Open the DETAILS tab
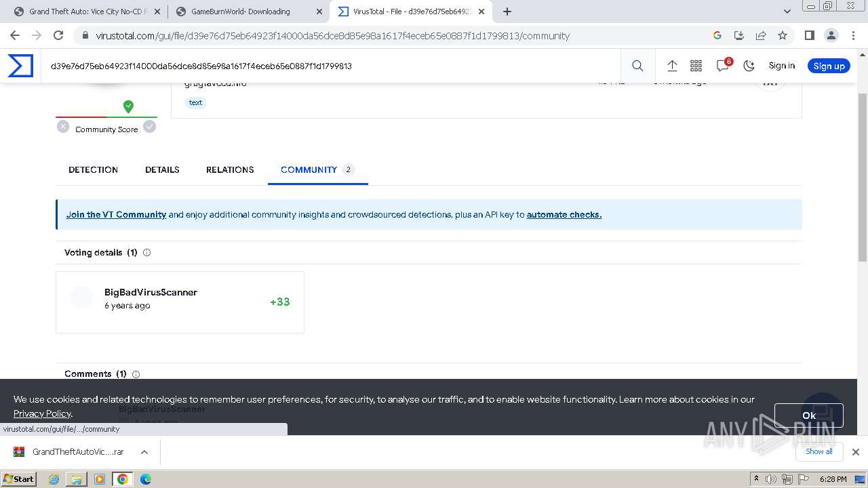The width and height of the screenshot is (868, 488). coord(162,169)
